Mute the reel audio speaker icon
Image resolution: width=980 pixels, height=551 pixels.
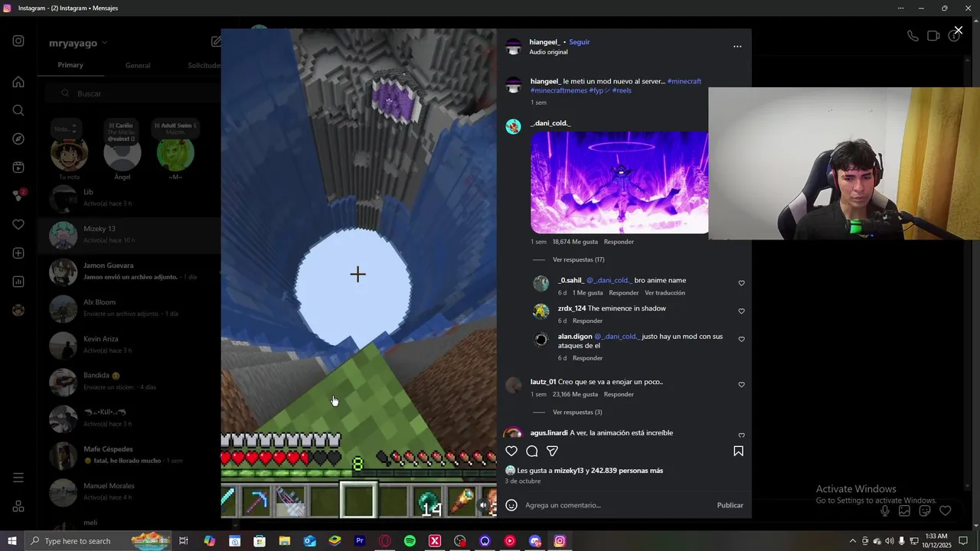click(483, 505)
